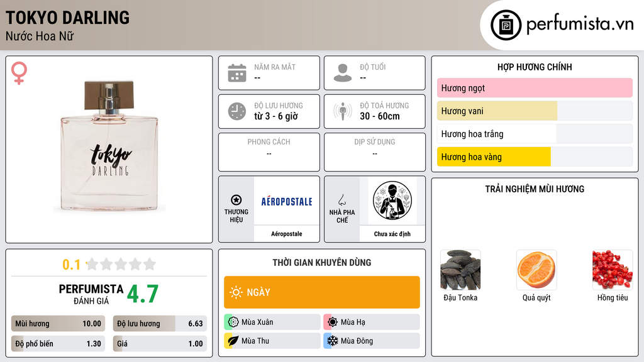The image size is (644, 362).
Task: Click the ĐỘ TUỔI label
Action: (372, 67)
